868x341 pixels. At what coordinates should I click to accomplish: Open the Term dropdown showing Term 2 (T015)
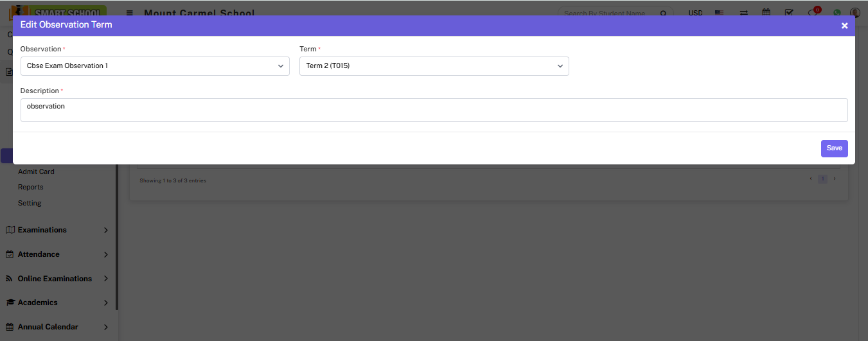(434, 66)
